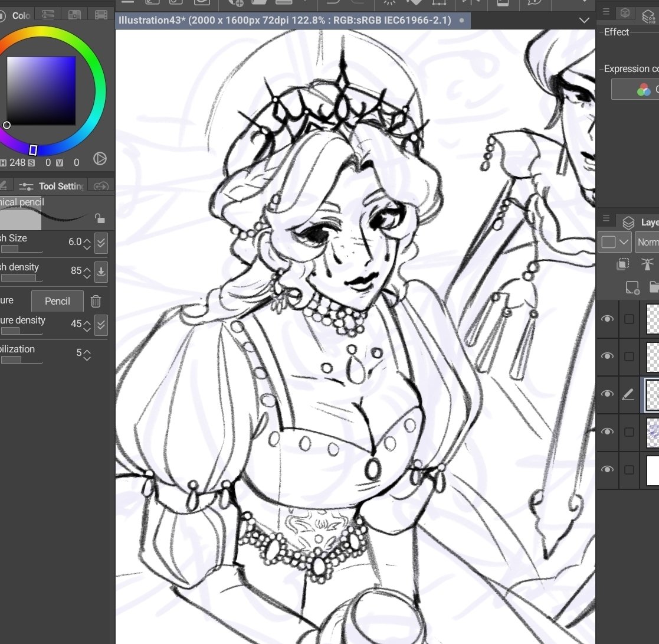Open the color slider palette tab
This screenshot has width=659, height=644.
point(48,15)
